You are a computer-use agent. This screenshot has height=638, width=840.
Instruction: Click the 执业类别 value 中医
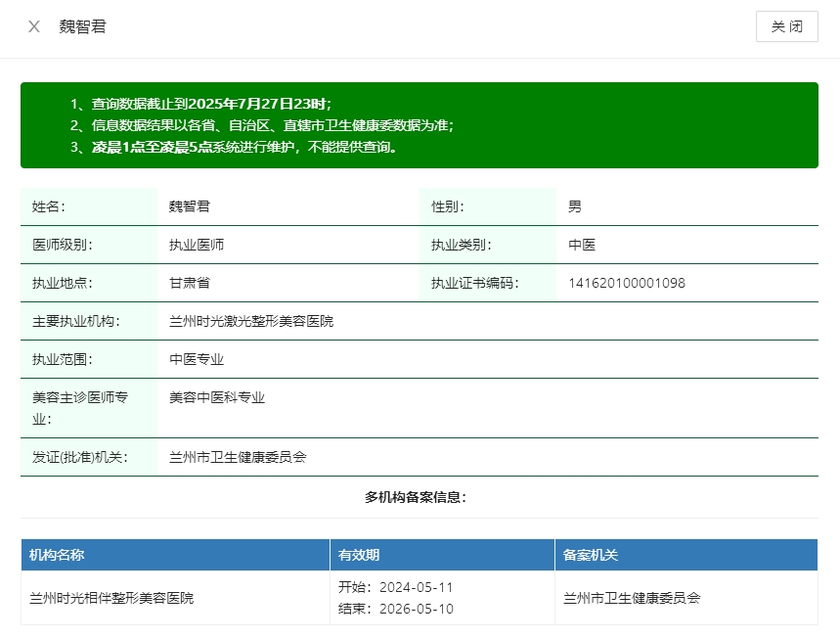(x=582, y=245)
